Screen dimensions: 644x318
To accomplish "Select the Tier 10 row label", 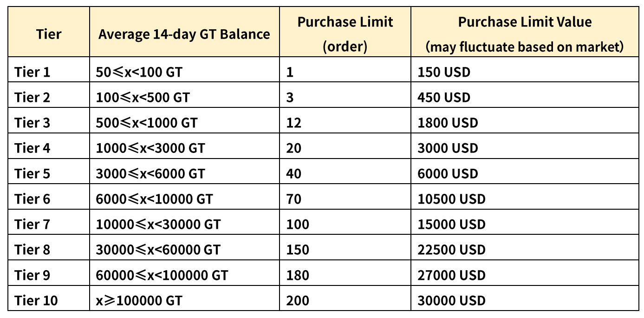I will point(36,300).
